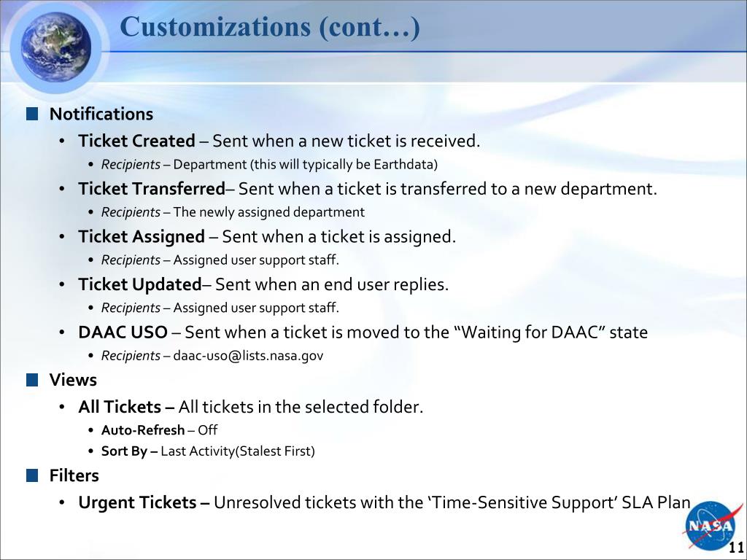Click the DAAC USO bold label

(123, 332)
